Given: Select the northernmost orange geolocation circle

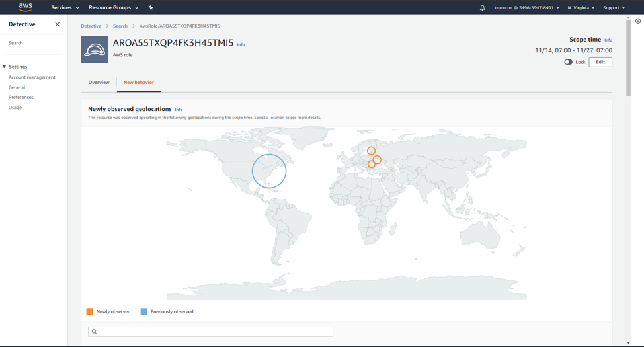Looking at the screenshot, I should point(371,151).
